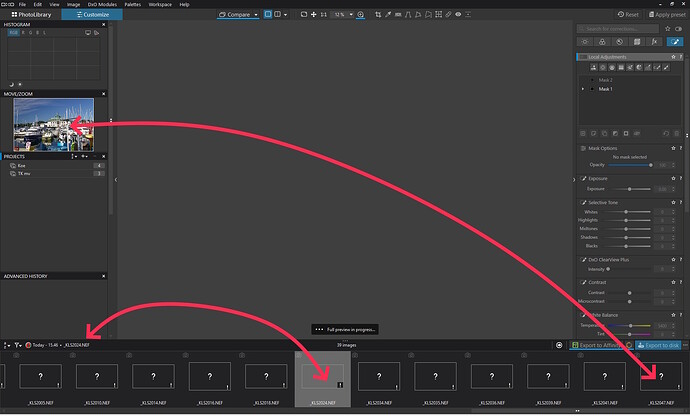Open the DxO Modules menu
The image size is (690, 416).
[x=102, y=4]
